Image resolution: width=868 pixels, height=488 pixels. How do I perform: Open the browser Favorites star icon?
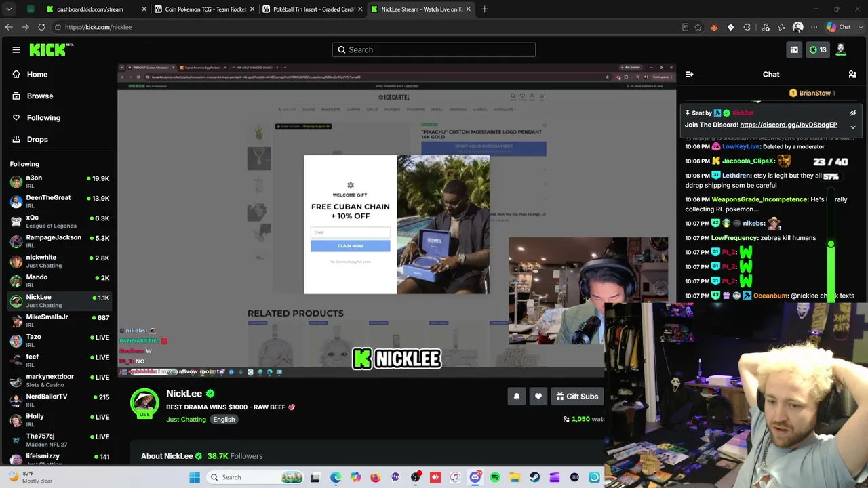point(782,27)
